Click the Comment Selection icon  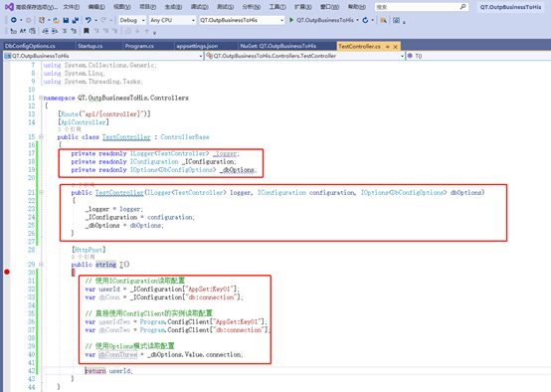[x=65, y=31]
